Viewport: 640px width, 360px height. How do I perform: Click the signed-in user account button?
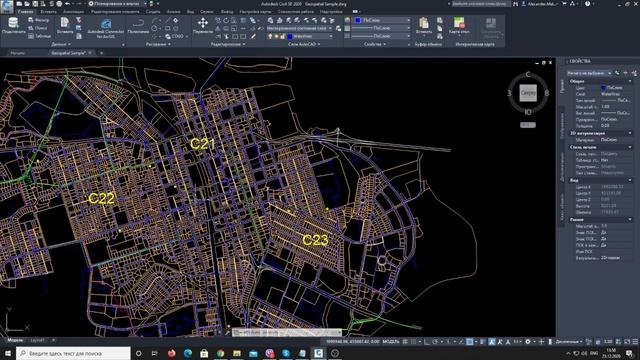[540, 4]
